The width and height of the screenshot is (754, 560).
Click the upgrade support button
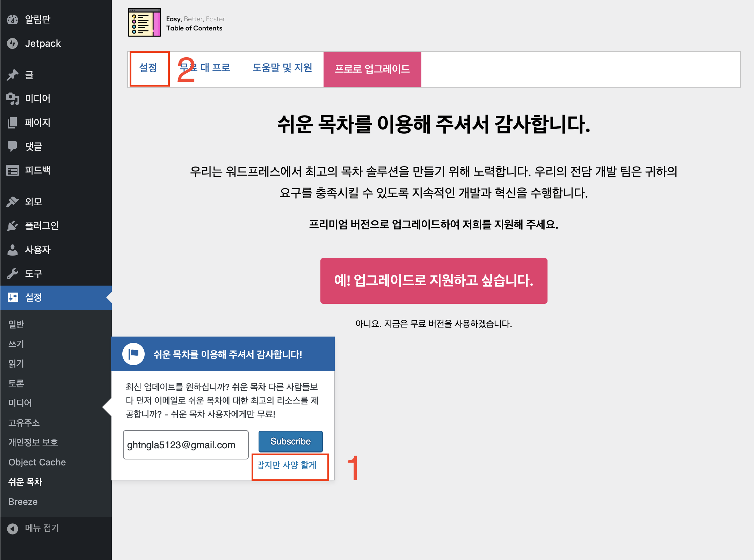pyautogui.click(x=434, y=281)
